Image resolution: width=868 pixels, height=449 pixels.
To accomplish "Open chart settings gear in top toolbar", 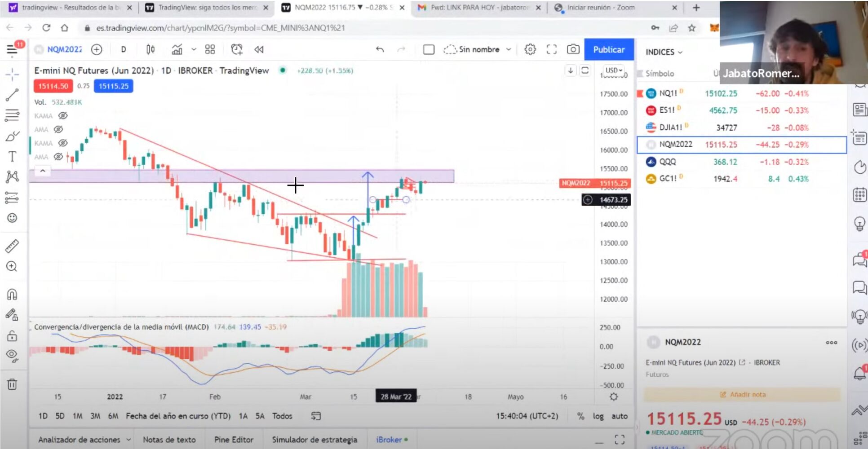I will pyautogui.click(x=530, y=49).
